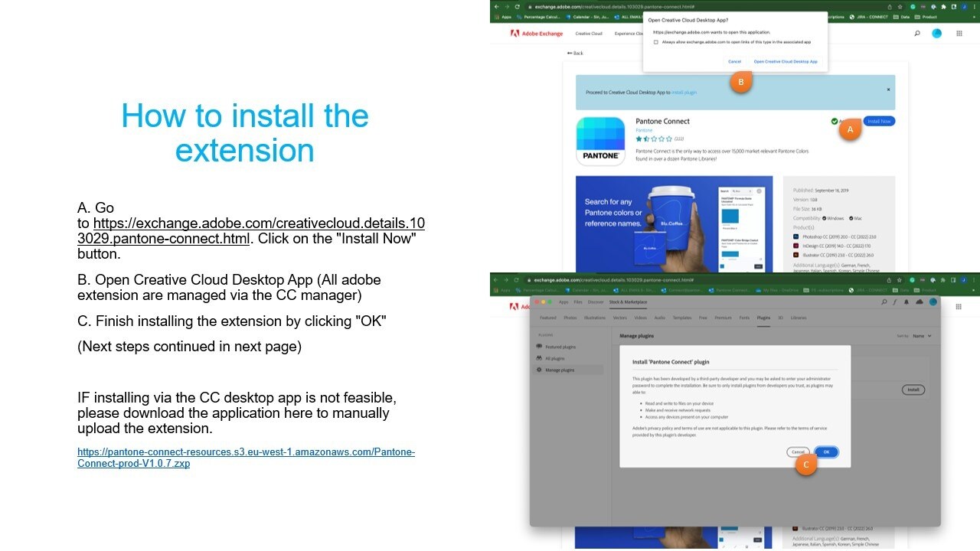Viewport: 980px width, 551px height.
Task: Click the star rating for Pantone Connect
Action: 654,139
